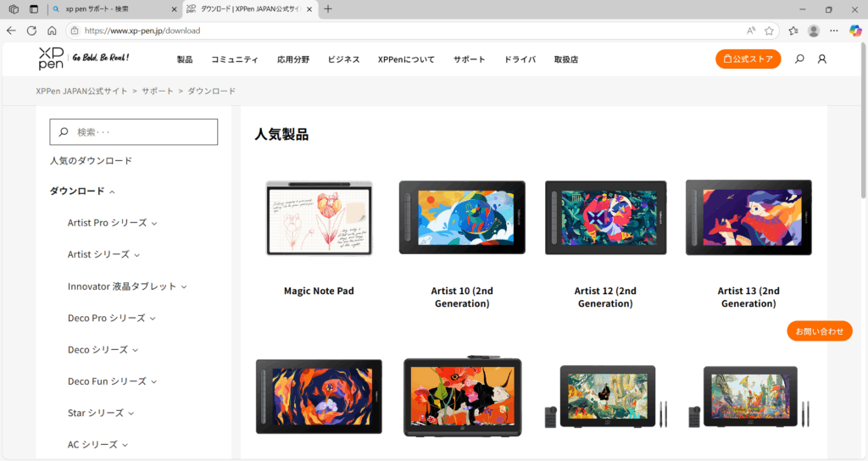The width and height of the screenshot is (868, 461).
Task: Go to サポート breadcrumb link
Action: pos(157,91)
